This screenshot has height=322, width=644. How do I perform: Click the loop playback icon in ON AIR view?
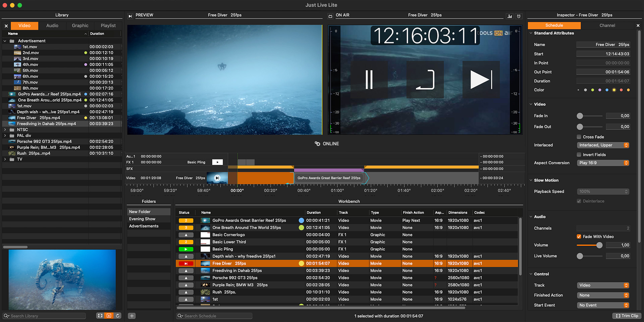(425, 80)
